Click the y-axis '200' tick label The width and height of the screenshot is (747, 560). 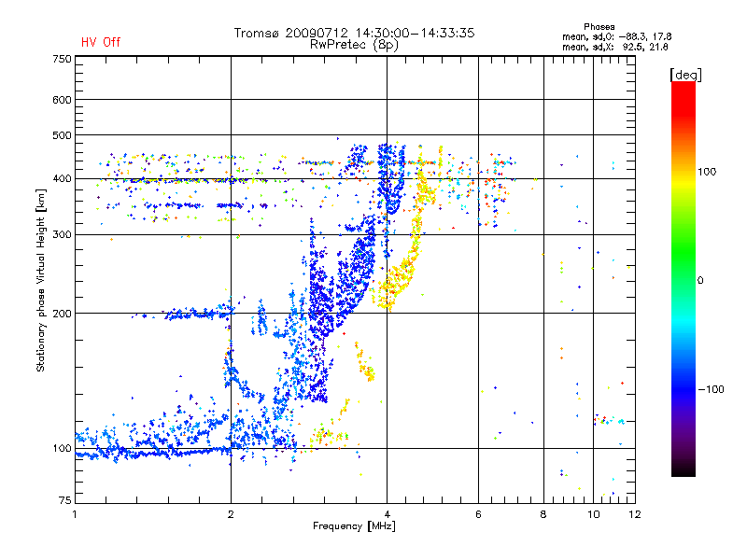pyautogui.click(x=62, y=314)
